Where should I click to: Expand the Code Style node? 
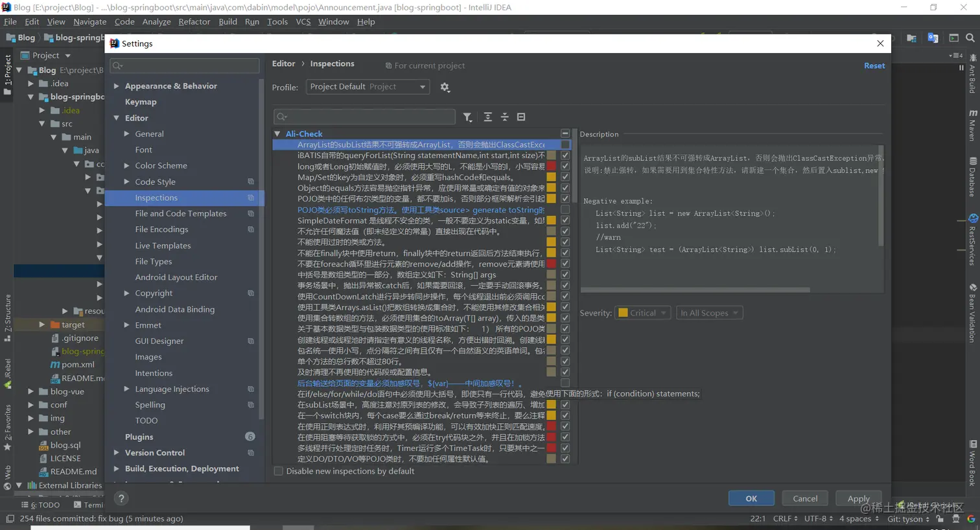click(126, 182)
